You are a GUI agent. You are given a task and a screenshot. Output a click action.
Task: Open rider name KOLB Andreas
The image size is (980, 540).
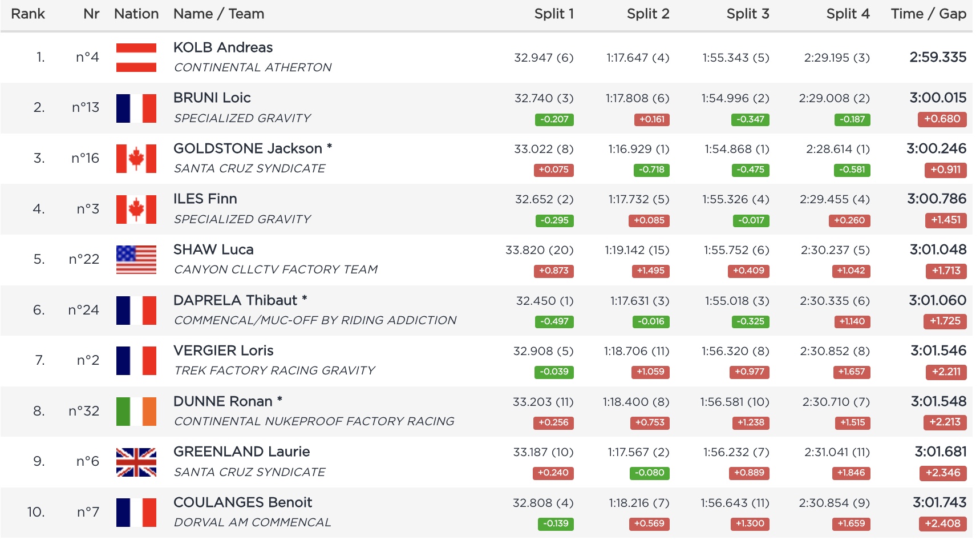click(x=223, y=47)
